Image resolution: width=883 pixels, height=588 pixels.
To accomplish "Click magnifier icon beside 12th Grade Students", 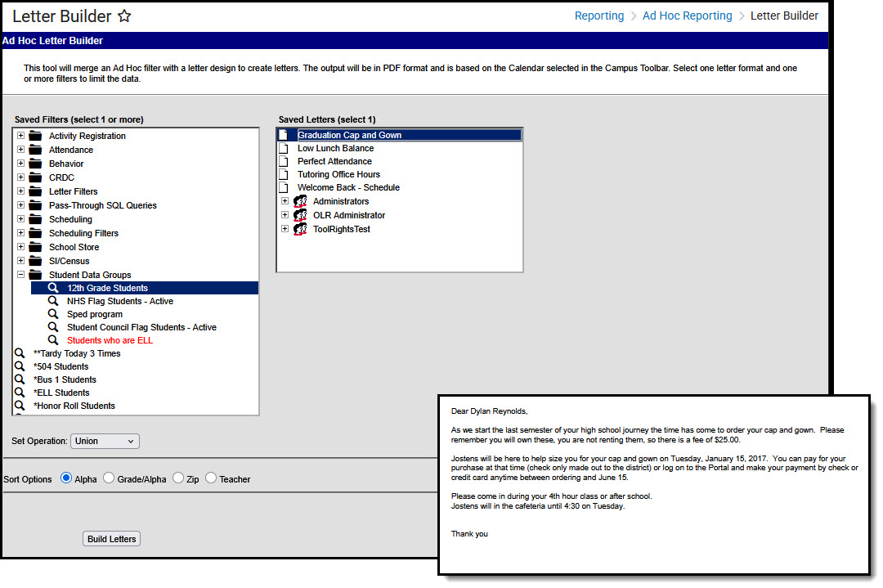I will click(53, 288).
